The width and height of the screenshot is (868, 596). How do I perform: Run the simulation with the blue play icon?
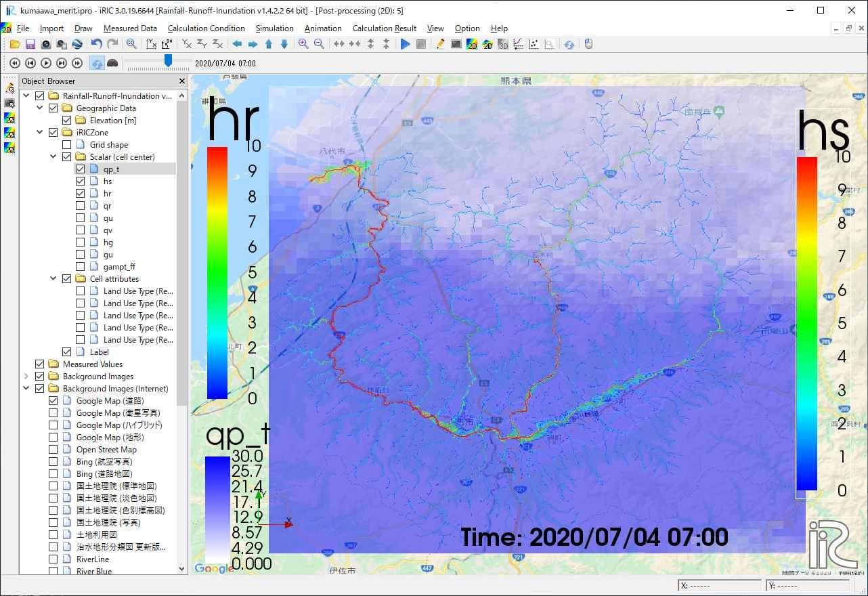(405, 44)
